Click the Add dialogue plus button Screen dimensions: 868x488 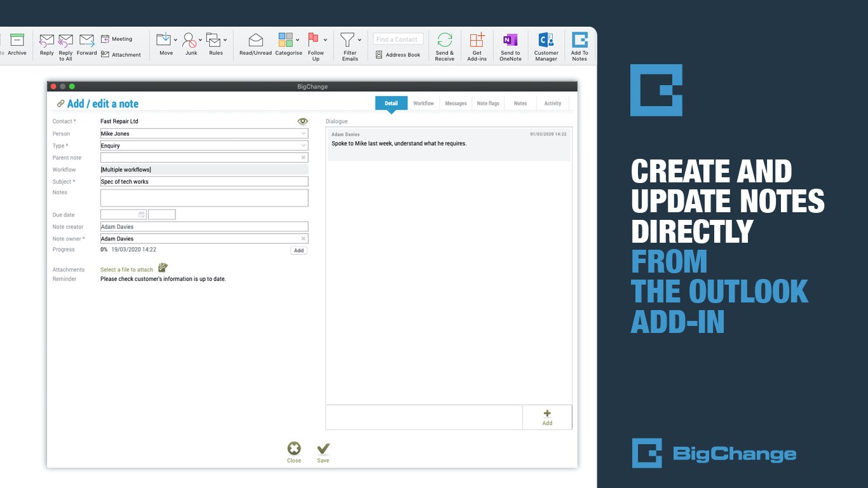(x=547, y=417)
